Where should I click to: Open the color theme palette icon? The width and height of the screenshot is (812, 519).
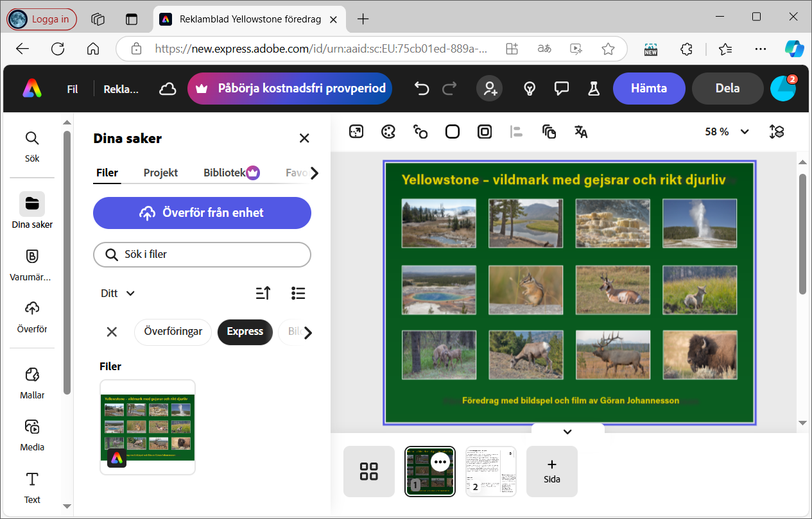click(x=388, y=132)
